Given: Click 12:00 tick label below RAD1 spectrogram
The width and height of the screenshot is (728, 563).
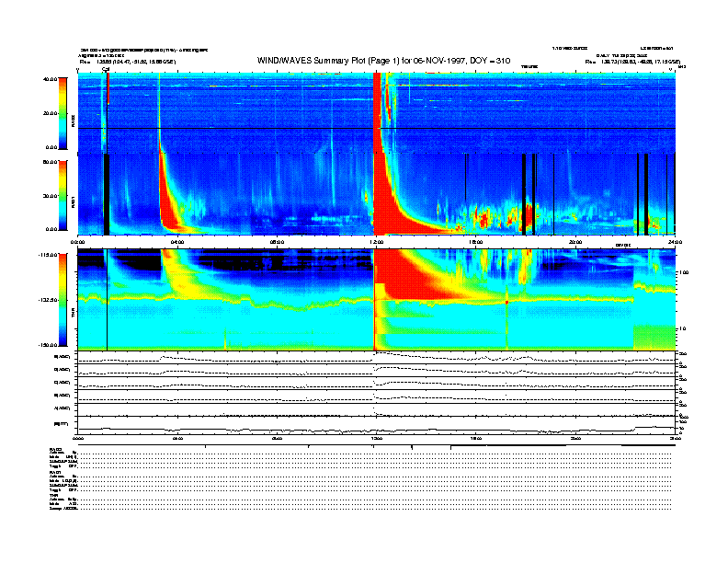Looking at the screenshot, I should coord(377,242).
